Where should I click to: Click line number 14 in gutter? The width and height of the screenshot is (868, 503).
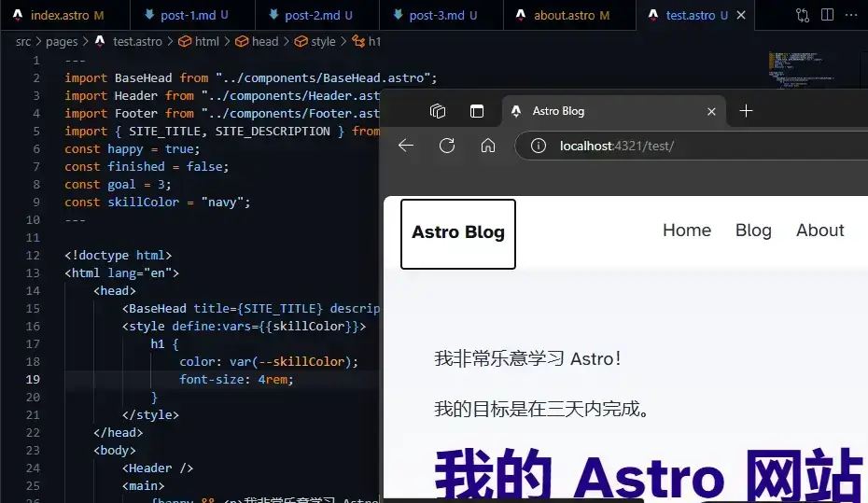[x=33, y=290]
